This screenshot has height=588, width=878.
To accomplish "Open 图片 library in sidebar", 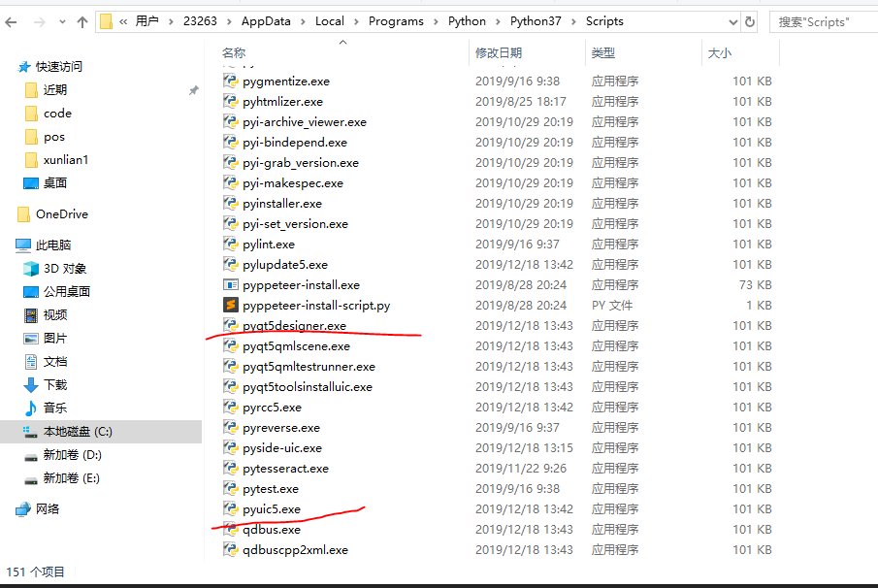I will (x=55, y=339).
